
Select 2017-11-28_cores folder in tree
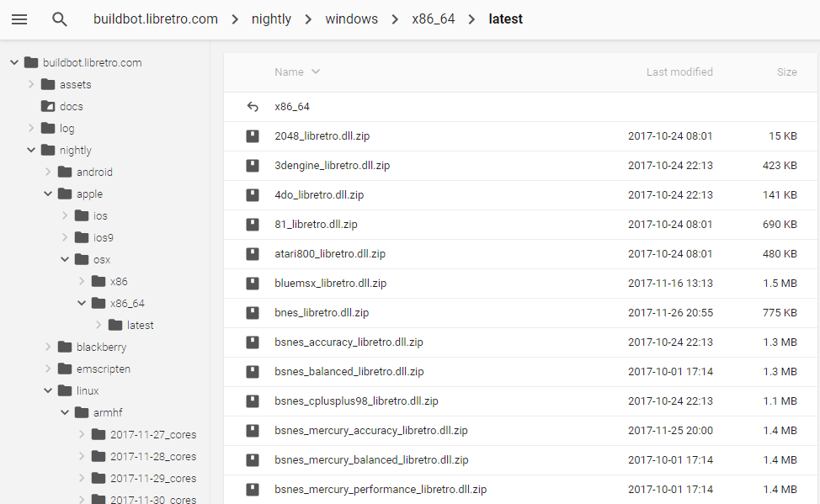tap(153, 456)
